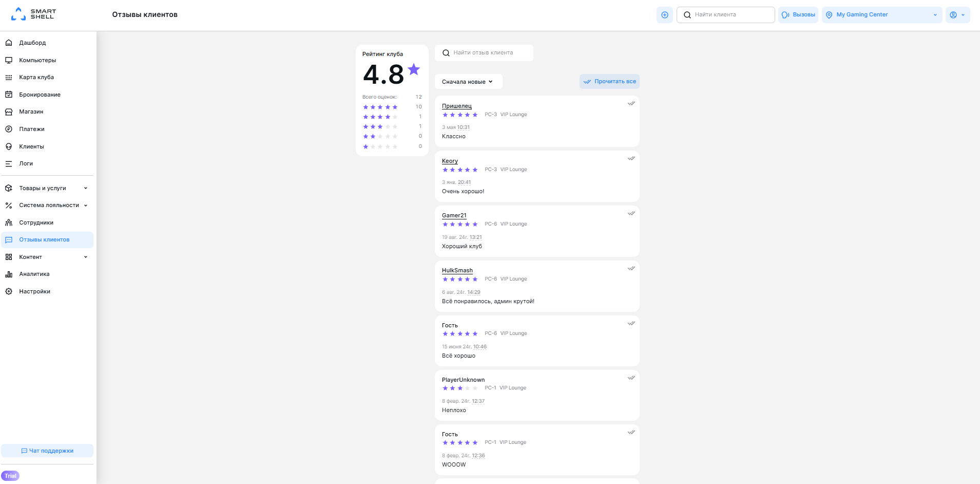Mark Keory review as read checkmark
The height and width of the screenshot is (484, 980).
pyautogui.click(x=631, y=158)
